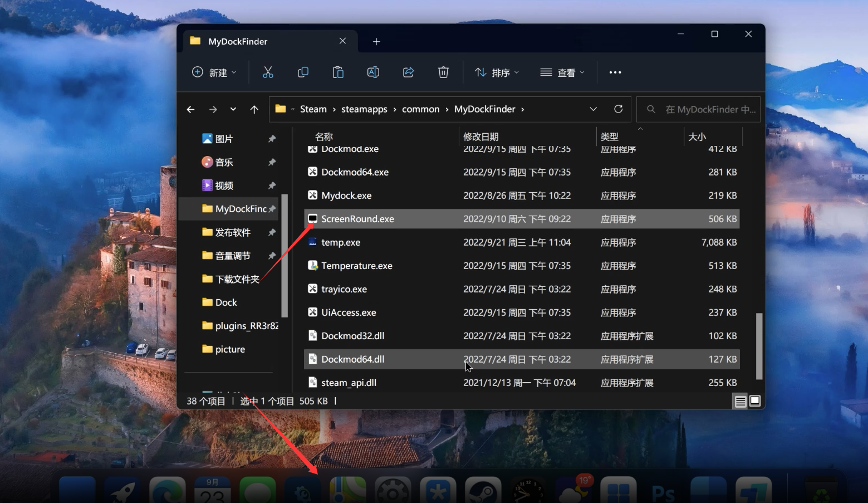868x503 pixels.
Task: Open Edge browser icon in the dock
Action: point(168,490)
